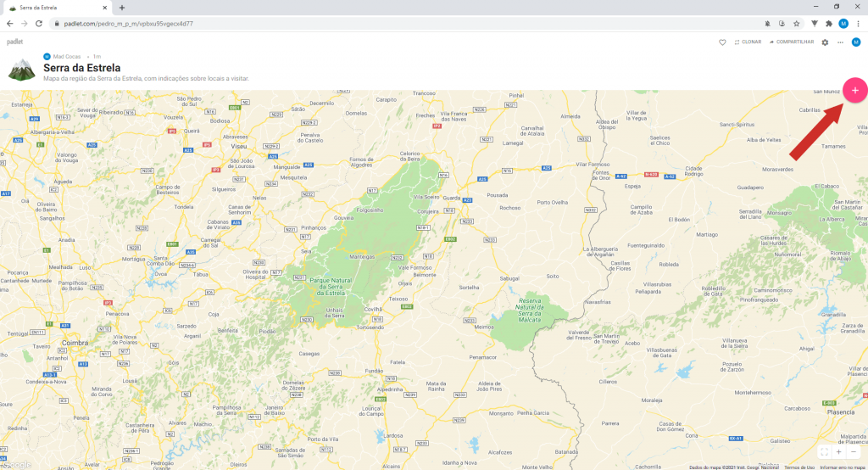This screenshot has height=470, width=868.
Task: Click the Gouveia town label
Action: pyautogui.click(x=343, y=218)
